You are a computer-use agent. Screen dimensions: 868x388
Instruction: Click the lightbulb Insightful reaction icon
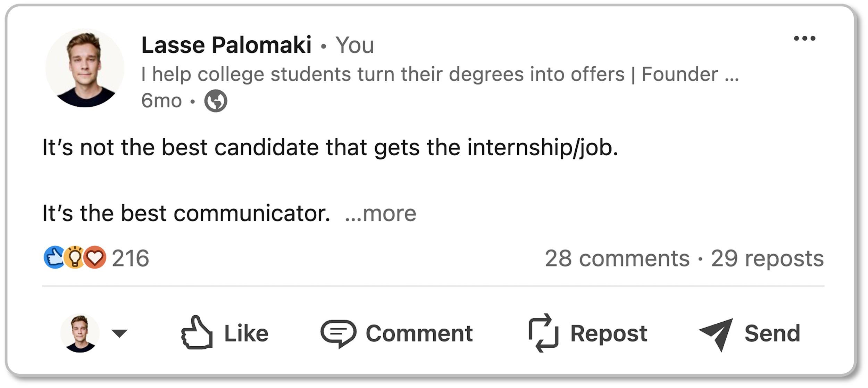(x=75, y=257)
